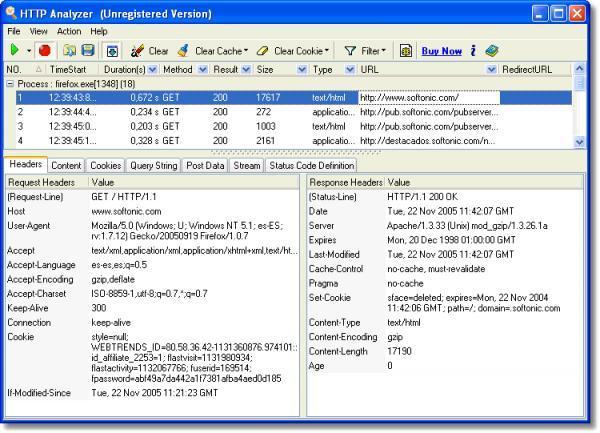
Task: Open the Result column filter arrow
Action: [246, 70]
